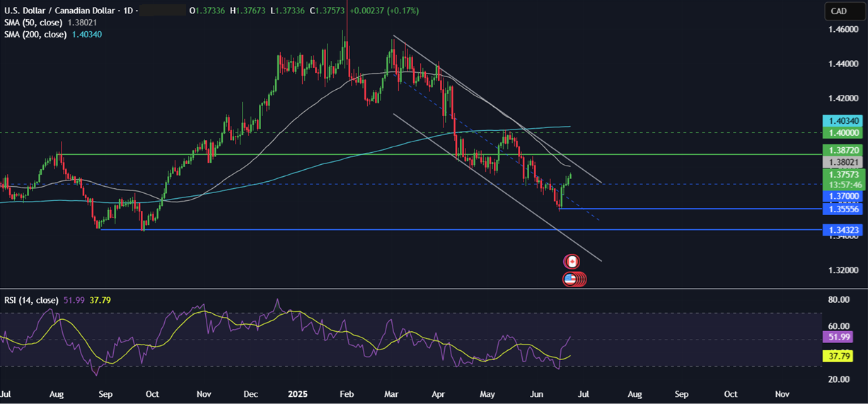Click the U.S. Dollar / Canadian Dollar symbol title
868x404 pixels.
click(59, 12)
